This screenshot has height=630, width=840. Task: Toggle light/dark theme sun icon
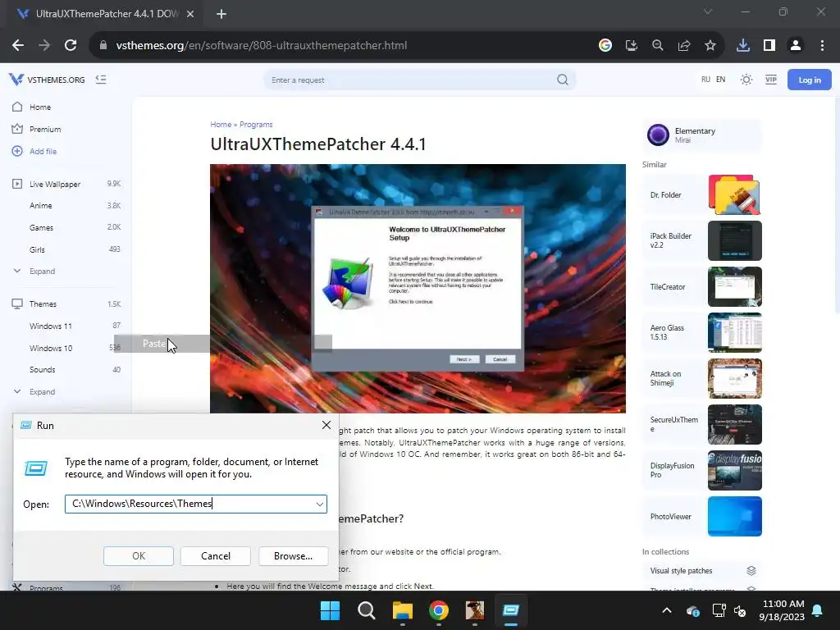tap(746, 80)
